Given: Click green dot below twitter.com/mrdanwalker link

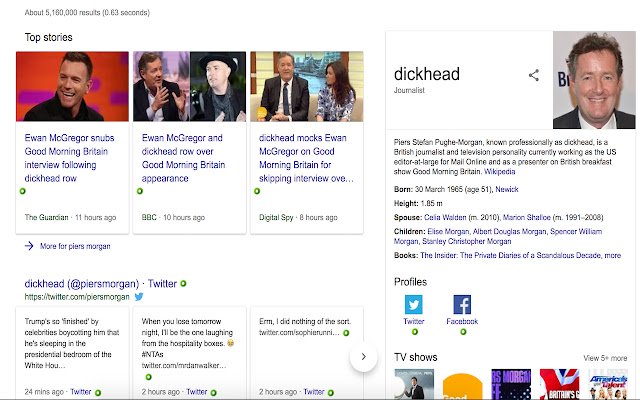Looking at the screenshot, I should pyautogui.click(x=149, y=377).
